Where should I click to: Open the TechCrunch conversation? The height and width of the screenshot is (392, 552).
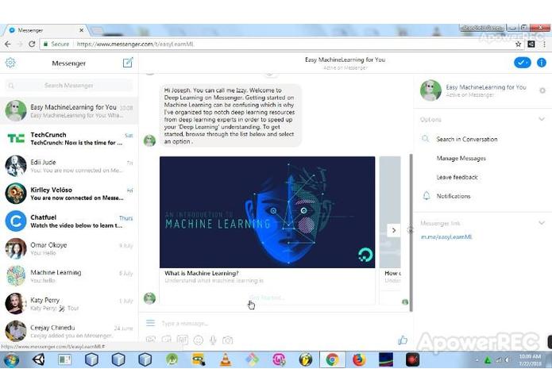pyautogui.click(x=69, y=138)
